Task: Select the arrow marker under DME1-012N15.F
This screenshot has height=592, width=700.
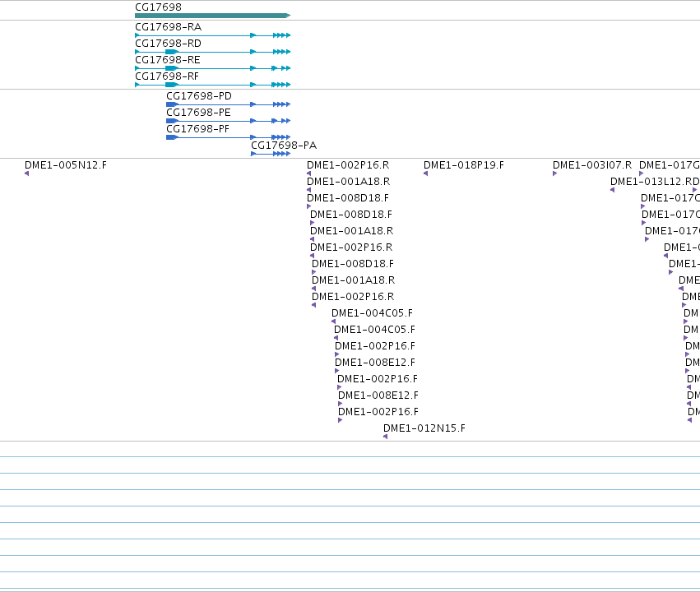Action: (x=385, y=437)
